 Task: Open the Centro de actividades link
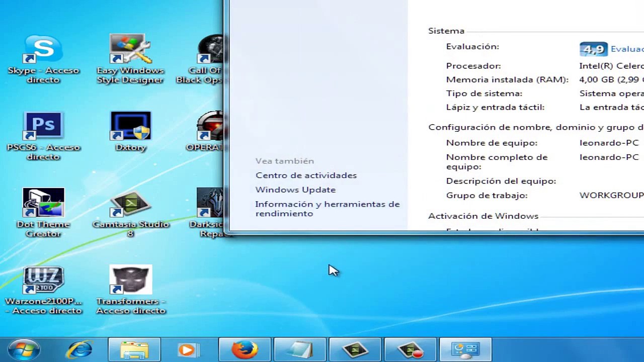tap(306, 175)
